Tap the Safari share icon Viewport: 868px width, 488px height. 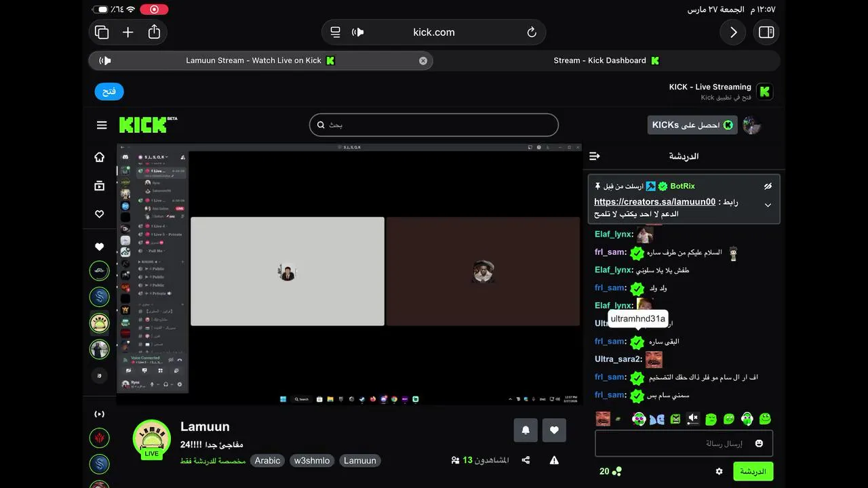pos(154,32)
